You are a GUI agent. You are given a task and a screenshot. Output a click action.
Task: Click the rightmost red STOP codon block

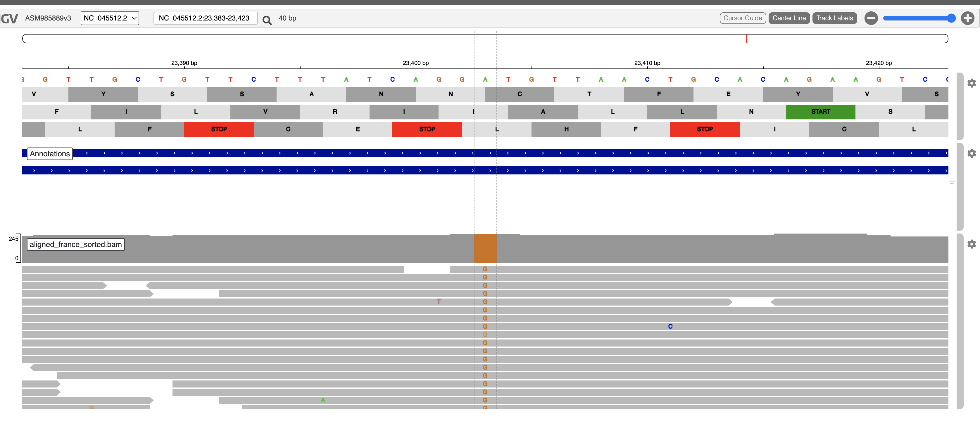(x=705, y=129)
